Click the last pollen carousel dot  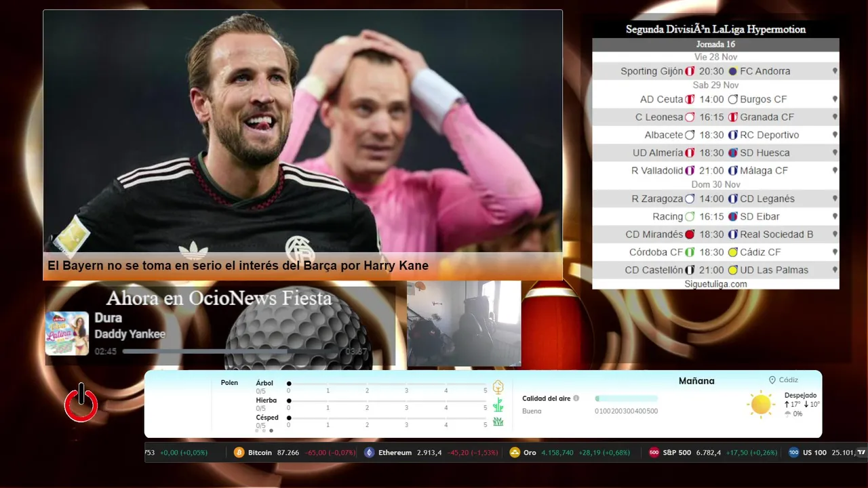pos(271,430)
